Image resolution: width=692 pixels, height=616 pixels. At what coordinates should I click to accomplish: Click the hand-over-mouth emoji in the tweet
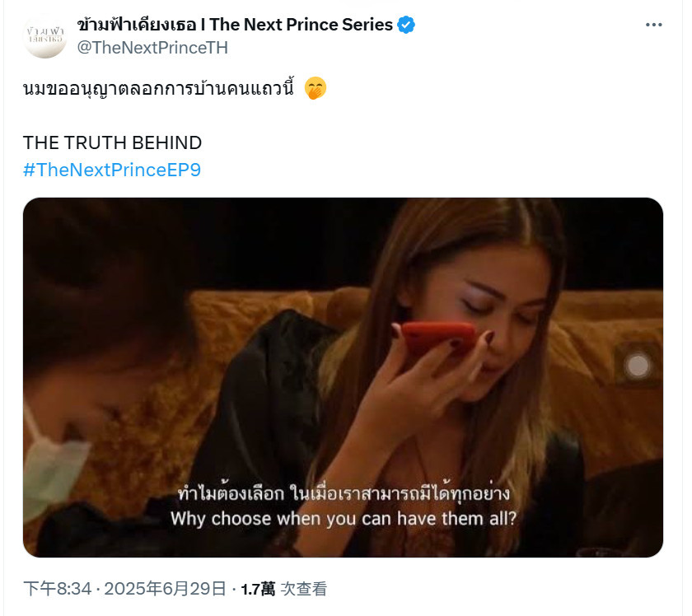tap(315, 88)
